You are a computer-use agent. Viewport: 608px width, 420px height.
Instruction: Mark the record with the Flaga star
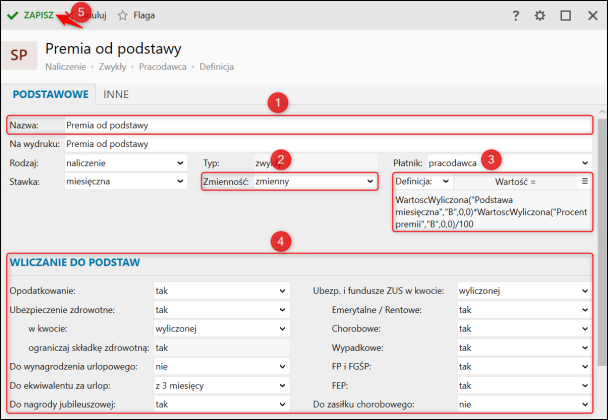pos(123,16)
